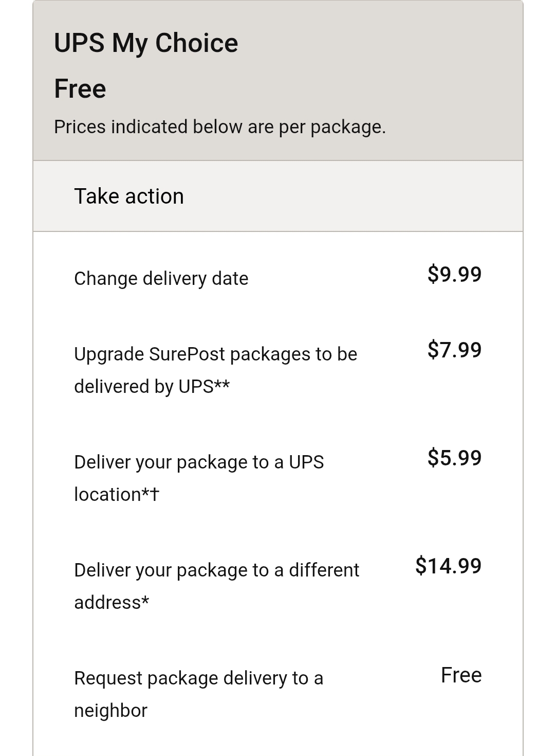Select the UPS My Choice heading
This screenshot has width=555, height=756.
pyautogui.click(x=146, y=43)
